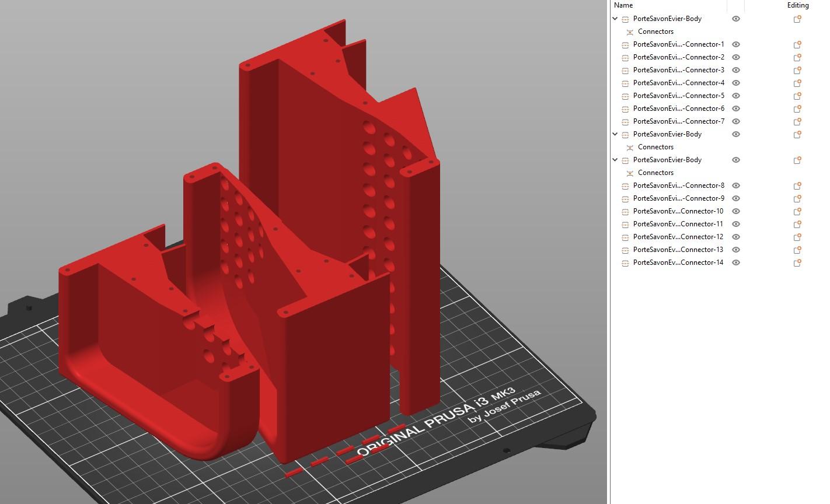Select the PorteSavonEvi...-Connector-5 list entry
Image resolution: width=830 pixels, height=504 pixels.
tap(678, 96)
